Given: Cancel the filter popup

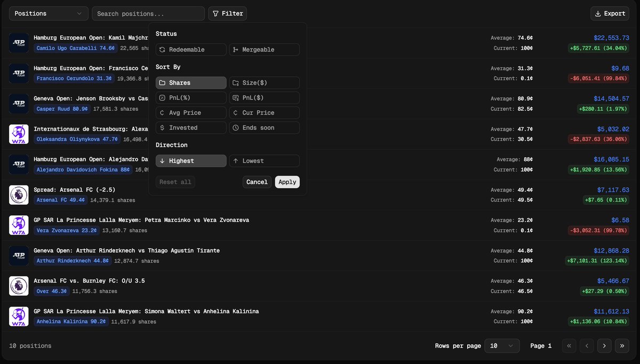Looking at the screenshot, I should point(257,182).
